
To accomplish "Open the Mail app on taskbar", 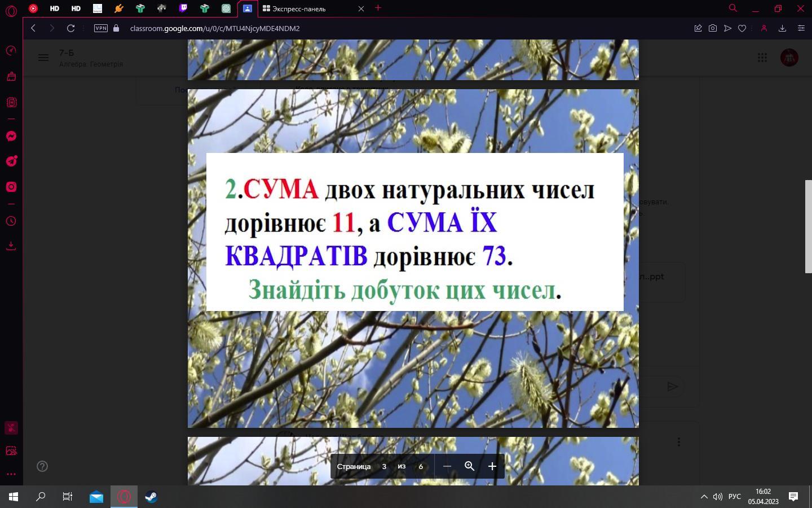I will [96, 497].
